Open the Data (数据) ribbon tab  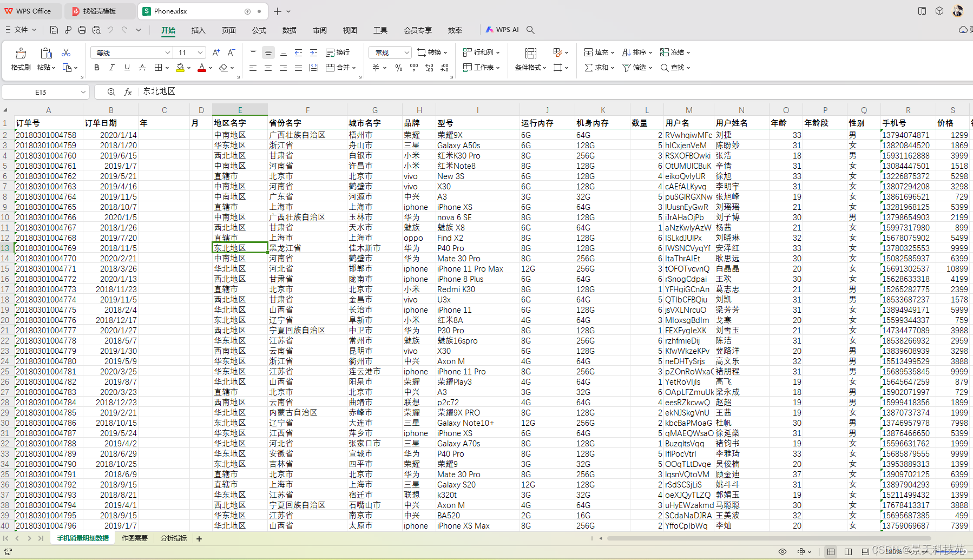pyautogui.click(x=290, y=30)
